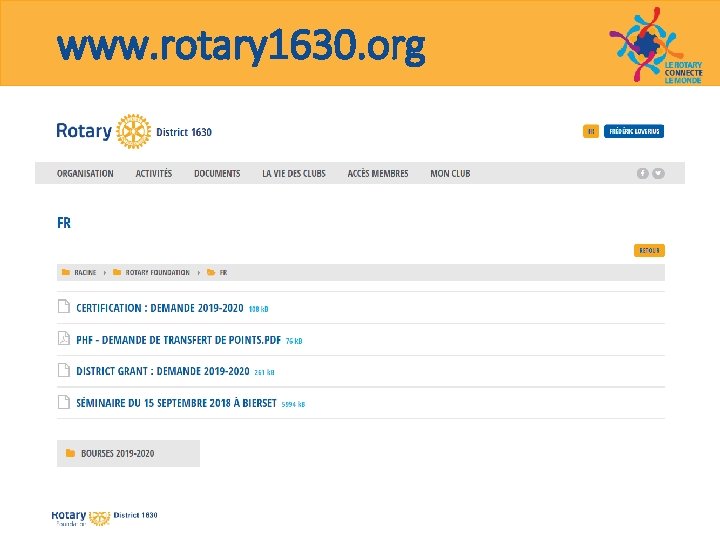Open the Mon Club menu
This screenshot has height=540, width=720.
click(x=450, y=174)
